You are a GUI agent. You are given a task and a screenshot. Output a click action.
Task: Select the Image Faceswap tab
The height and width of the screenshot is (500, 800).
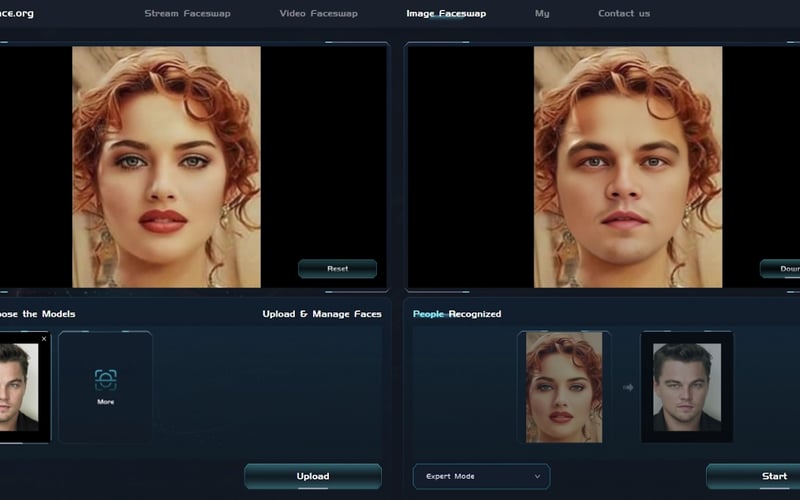[446, 13]
